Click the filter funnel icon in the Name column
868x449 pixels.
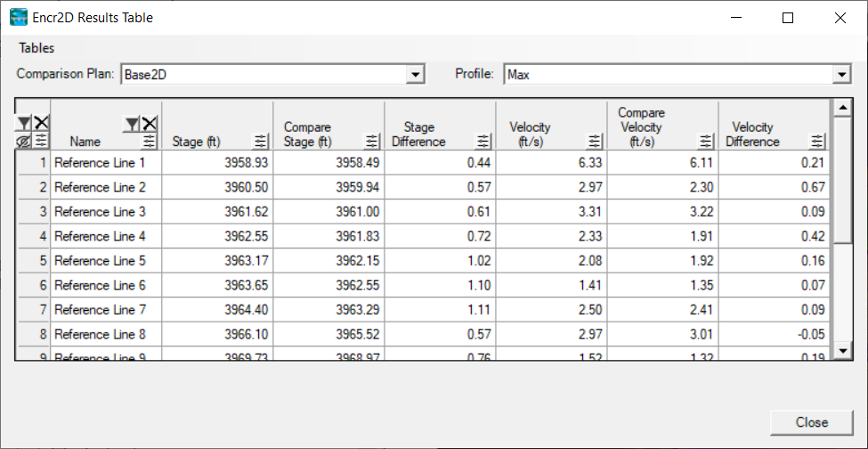point(132,125)
